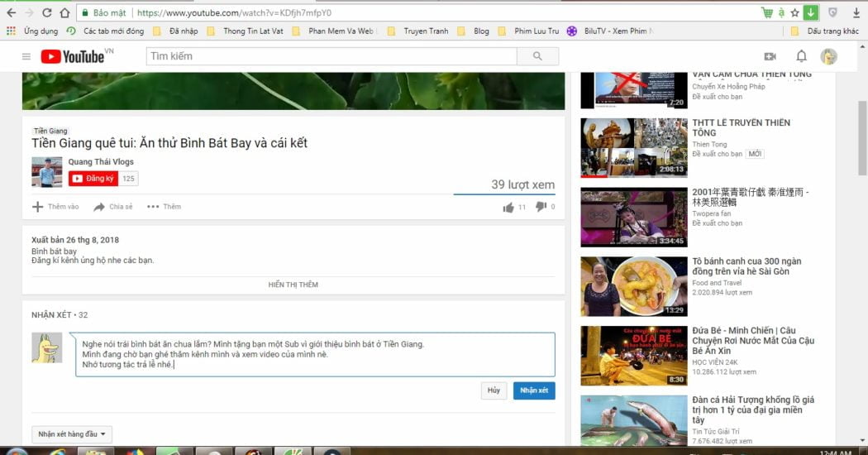Open Tô bánh canh cua video thumbnail
Screen dimensions: 868x455
pyautogui.click(x=634, y=286)
